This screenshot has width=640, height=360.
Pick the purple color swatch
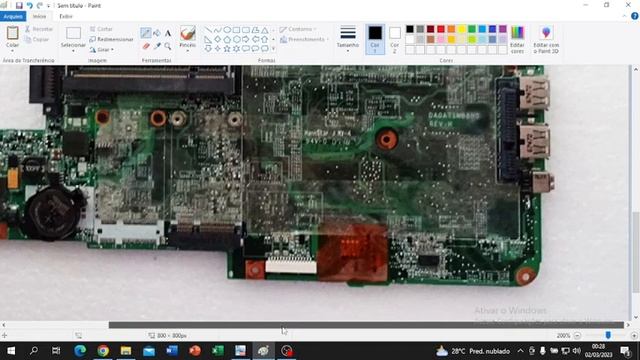click(x=503, y=29)
